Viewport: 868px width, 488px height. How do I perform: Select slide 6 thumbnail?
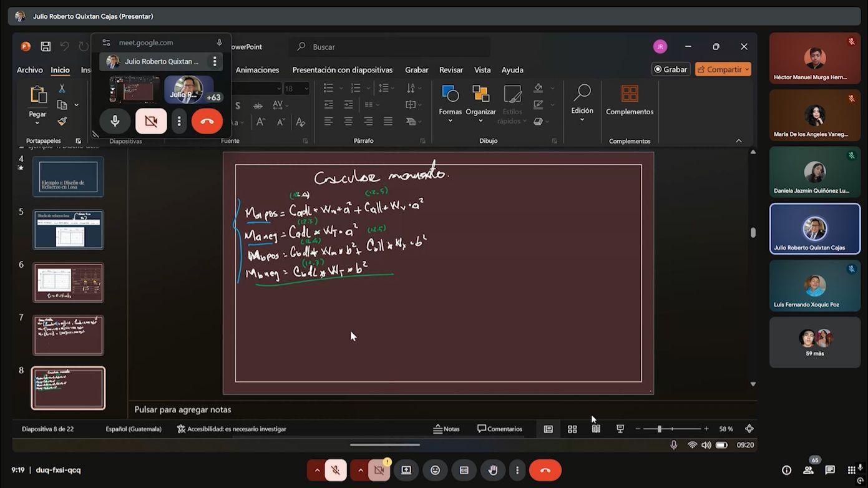68,283
